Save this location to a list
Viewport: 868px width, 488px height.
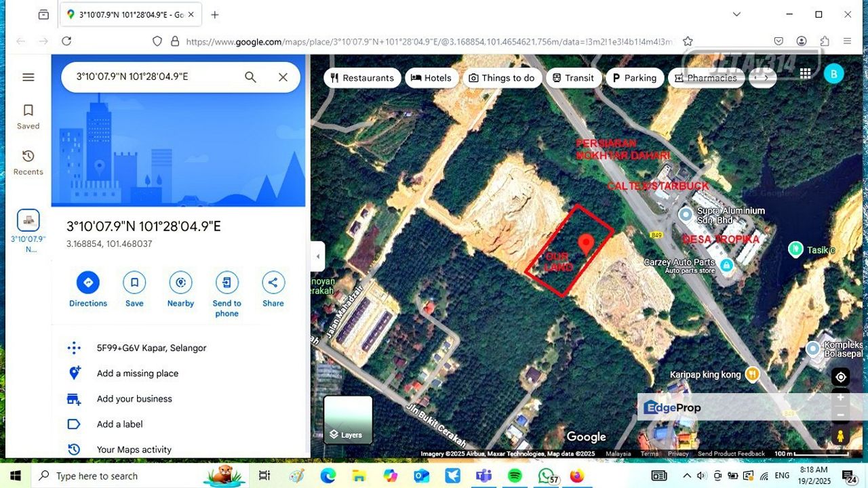point(134,283)
